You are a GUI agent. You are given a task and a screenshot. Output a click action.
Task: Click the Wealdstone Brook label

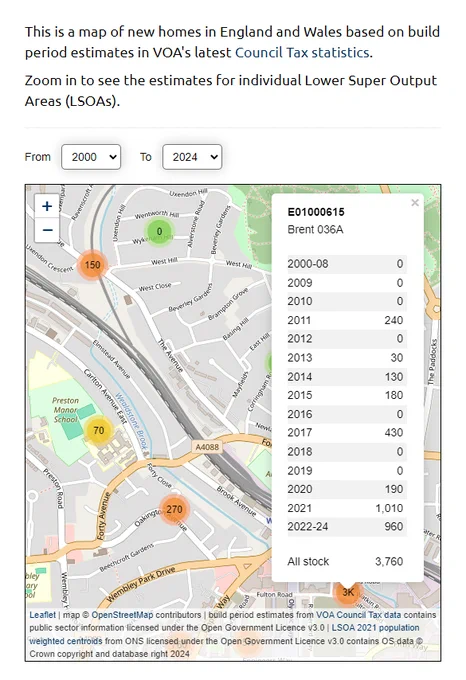coord(132,421)
